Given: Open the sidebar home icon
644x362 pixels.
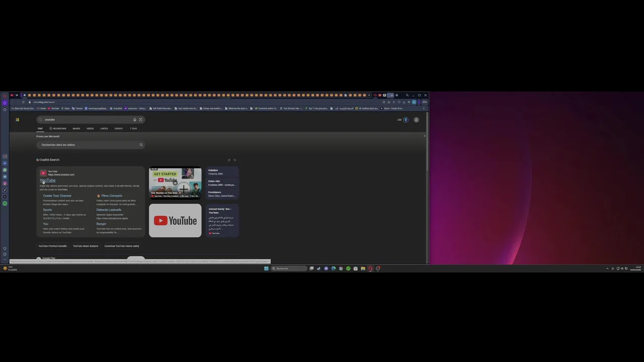Looking at the screenshot, I should (5, 109).
